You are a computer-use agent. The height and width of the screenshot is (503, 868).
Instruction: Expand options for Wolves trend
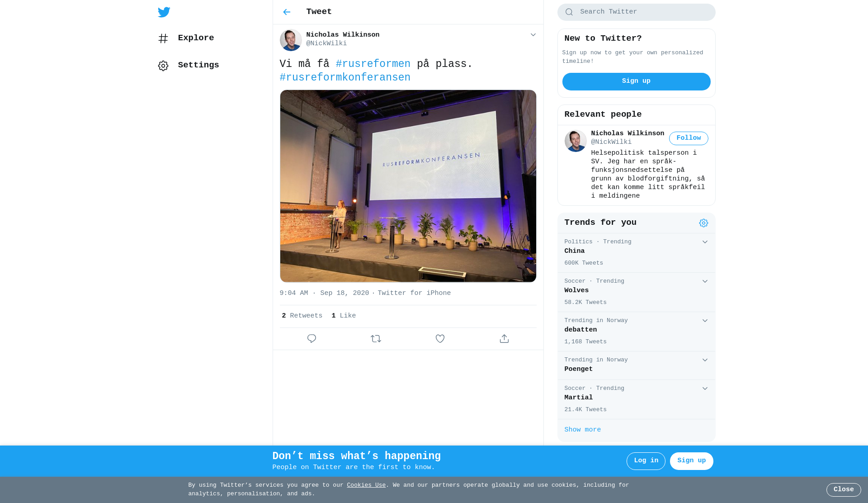(705, 281)
